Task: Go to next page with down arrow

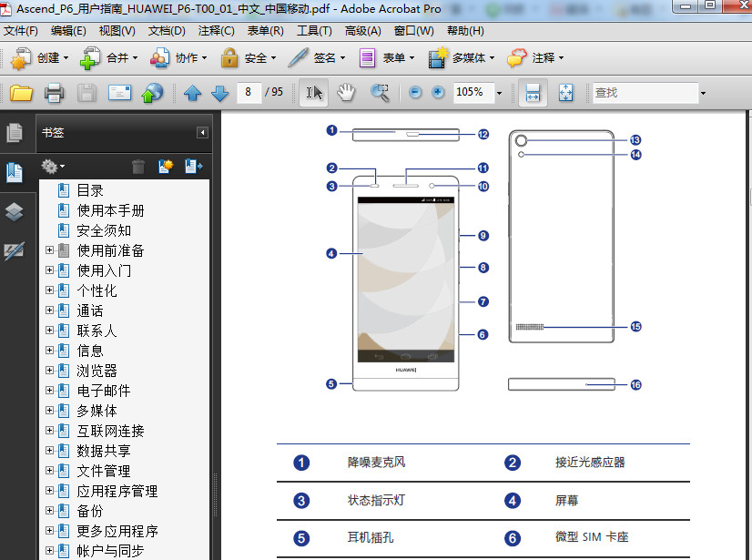Action: [220, 92]
